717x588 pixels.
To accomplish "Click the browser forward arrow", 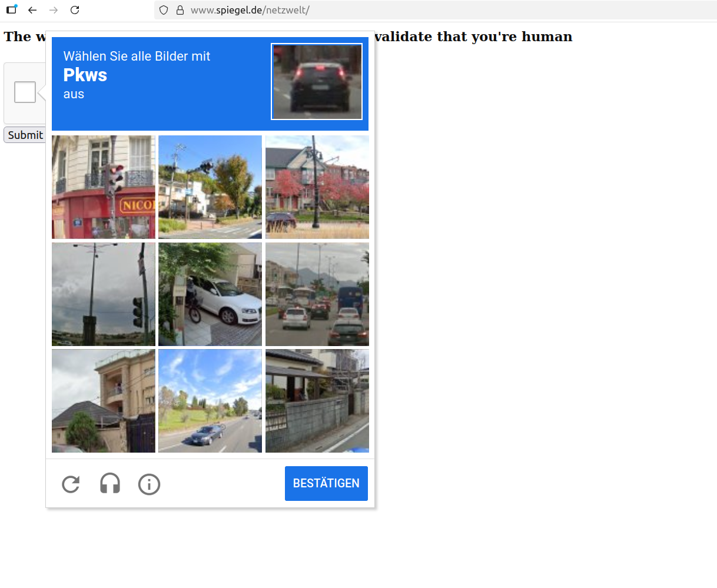I will coord(54,10).
